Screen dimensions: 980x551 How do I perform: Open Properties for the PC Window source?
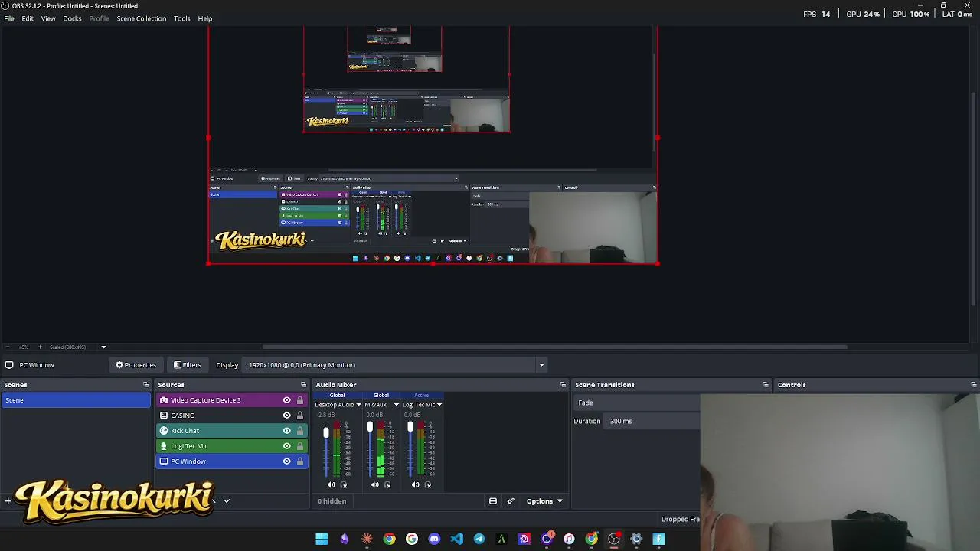(x=136, y=365)
